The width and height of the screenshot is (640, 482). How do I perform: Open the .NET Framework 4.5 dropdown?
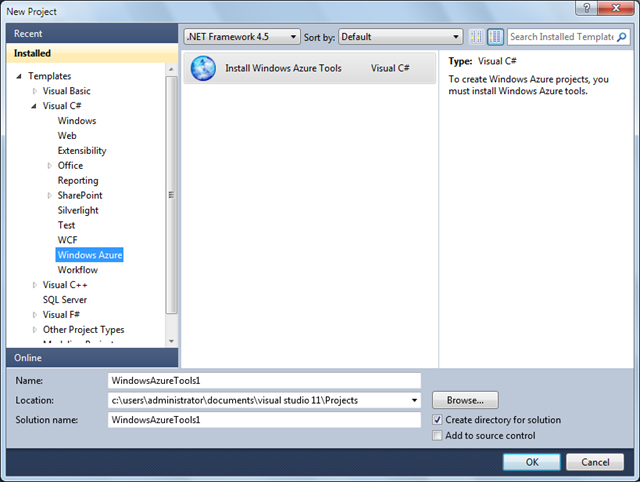click(x=242, y=37)
